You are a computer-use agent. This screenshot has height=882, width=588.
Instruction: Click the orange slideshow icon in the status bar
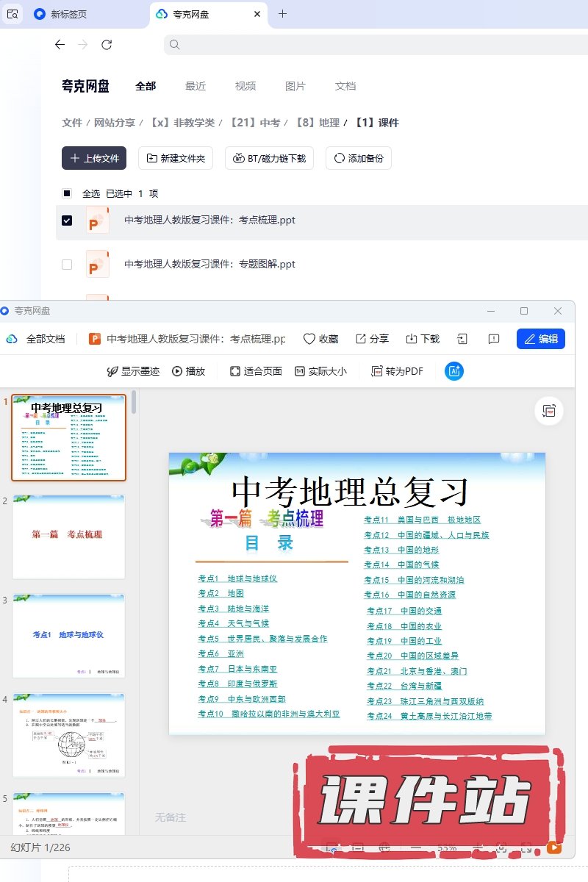553,847
